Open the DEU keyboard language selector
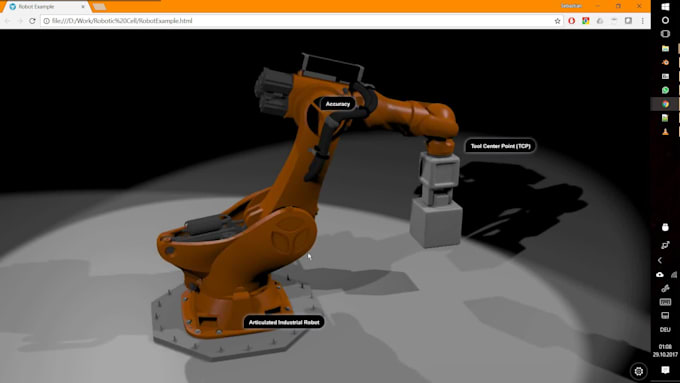The height and width of the screenshot is (383, 680). (665, 330)
